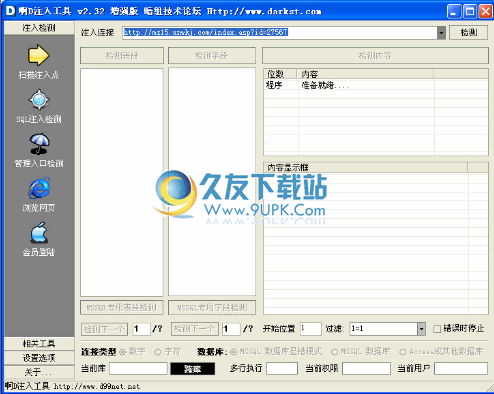Click the 内容显示框 column header
Image resolution: width=494 pixels, height=394 pixels.
(366, 167)
